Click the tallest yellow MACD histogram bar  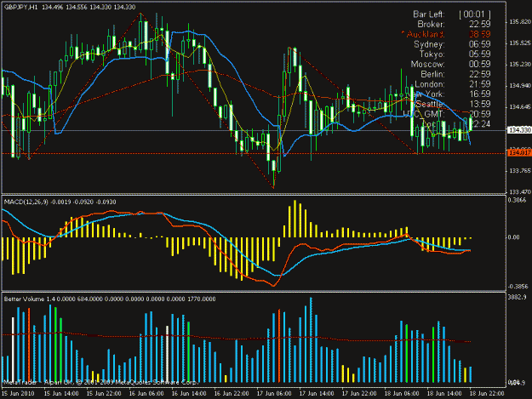[295, 219]
